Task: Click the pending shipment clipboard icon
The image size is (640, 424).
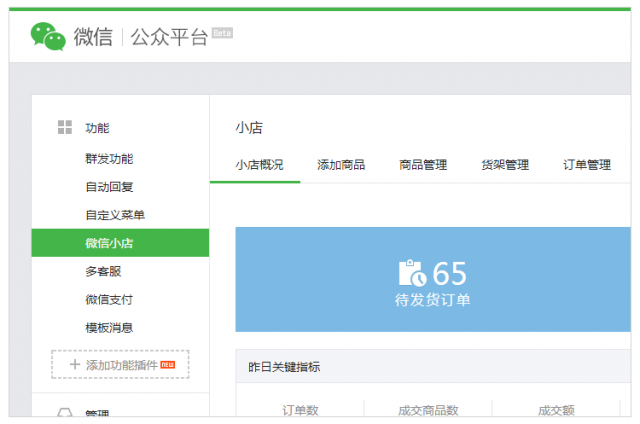Action: pyautogui.click(x=411, y=273)
